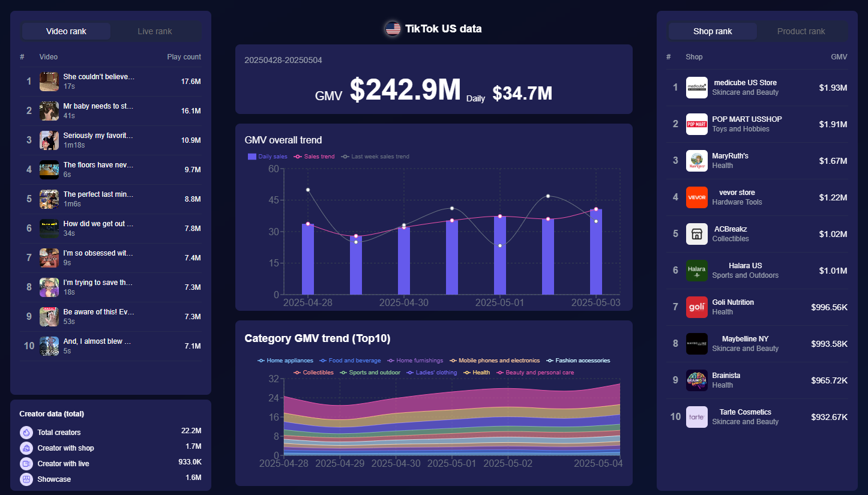Toggle Last week sales trend legend
This screenshot has height=495, width=868.
click(375, 157)
